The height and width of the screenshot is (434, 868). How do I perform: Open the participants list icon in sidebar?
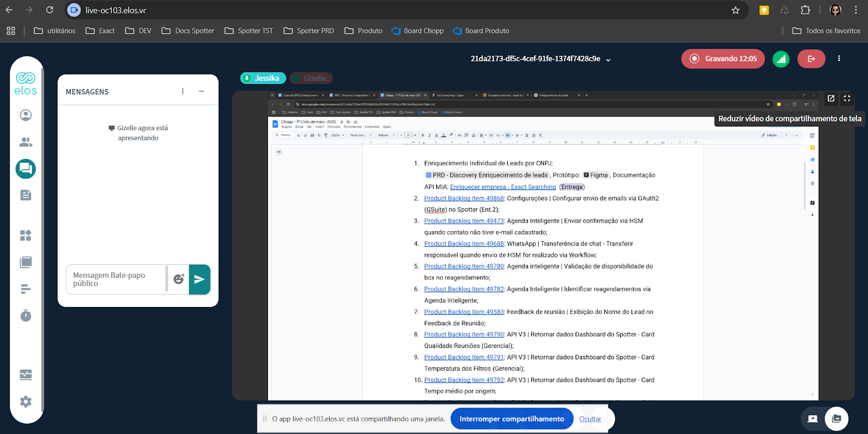25,142
